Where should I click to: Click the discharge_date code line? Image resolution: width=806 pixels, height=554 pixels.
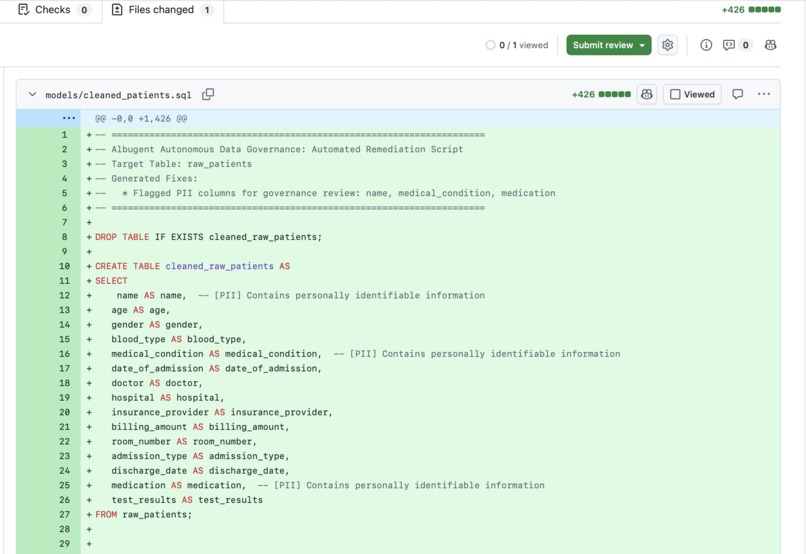[x=200, y=471]
